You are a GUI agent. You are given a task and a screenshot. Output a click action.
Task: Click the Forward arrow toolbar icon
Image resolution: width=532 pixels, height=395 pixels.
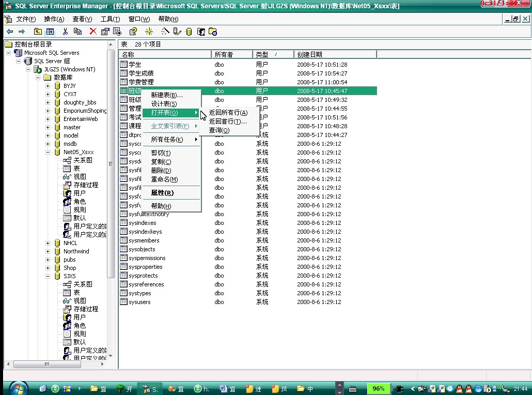pyautogui.click(x=22, y=32)
